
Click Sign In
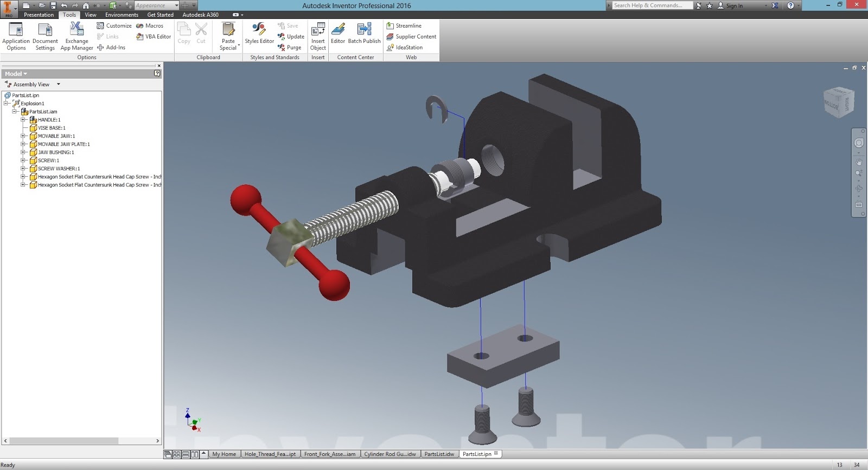pyautogui.click(x=730, y=5)
